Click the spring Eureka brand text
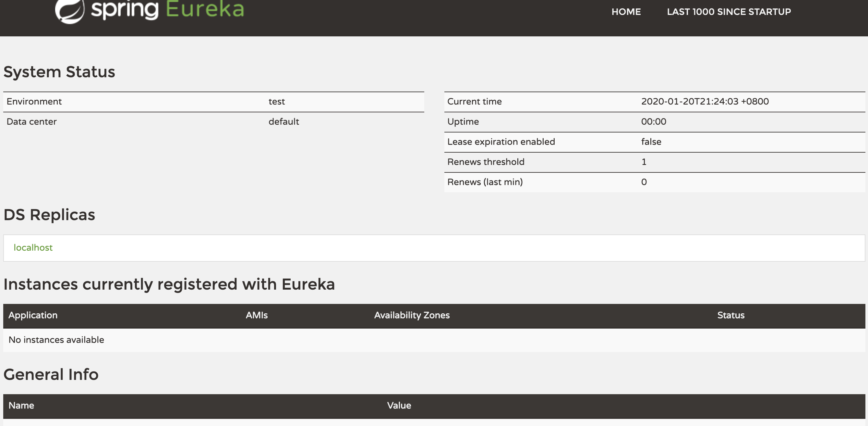 tap(167, 9)
